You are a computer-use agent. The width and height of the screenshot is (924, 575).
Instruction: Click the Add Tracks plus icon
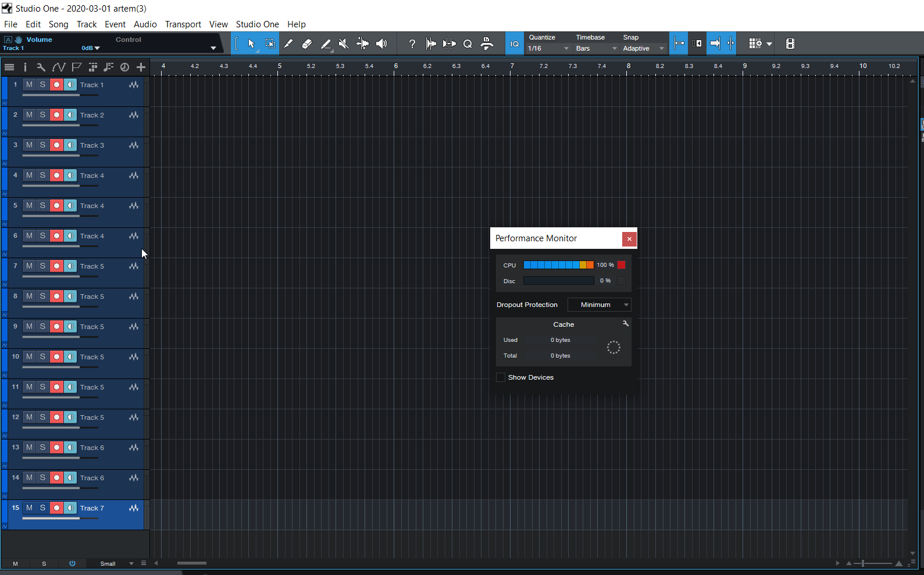[x=141, y=67]
